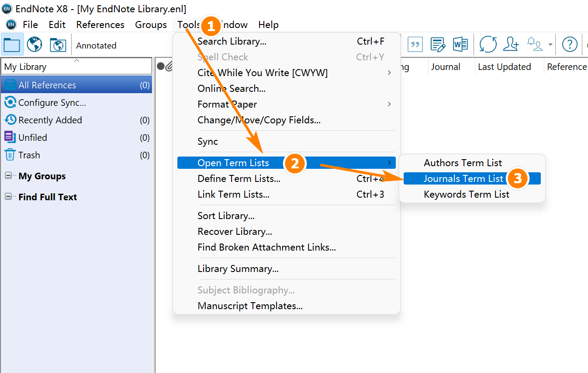Screen dimensions: 588x373
Task: Select Unfiled group
Action: [x=76, y=137]
